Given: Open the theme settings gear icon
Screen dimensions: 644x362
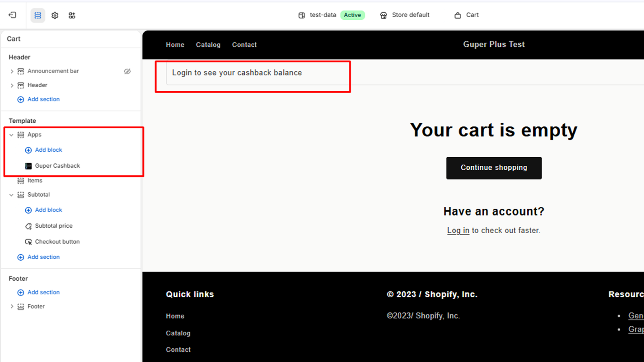Looking at the screenshot, I should point(55,15).
